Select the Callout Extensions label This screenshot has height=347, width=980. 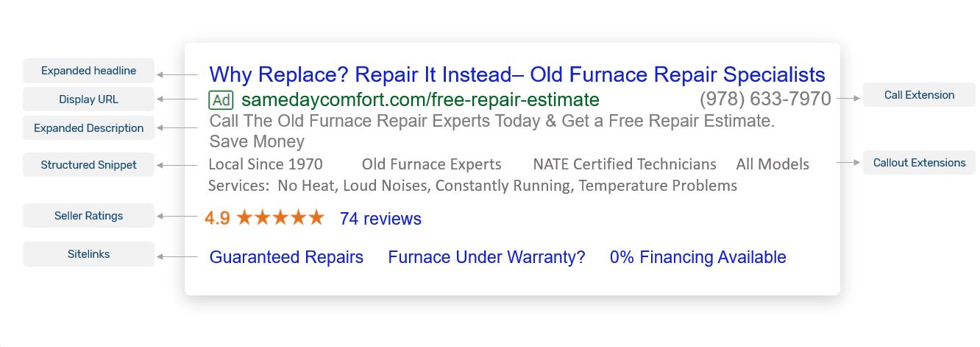(x=919, y=163)
